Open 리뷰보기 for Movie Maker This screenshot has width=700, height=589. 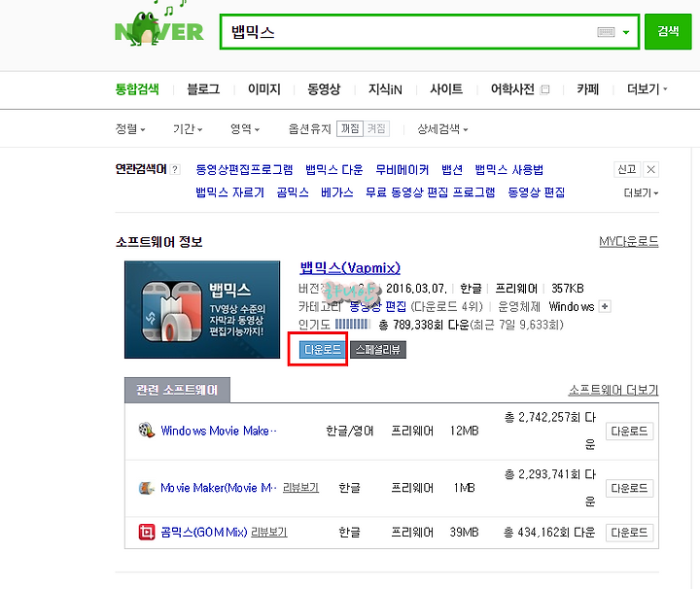(300, 488)
